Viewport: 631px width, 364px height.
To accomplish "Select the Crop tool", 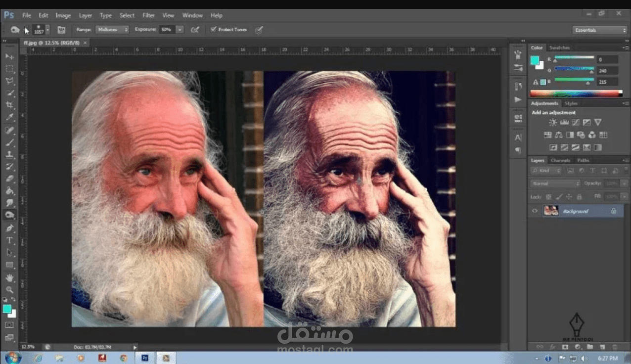I will (9, 105).
